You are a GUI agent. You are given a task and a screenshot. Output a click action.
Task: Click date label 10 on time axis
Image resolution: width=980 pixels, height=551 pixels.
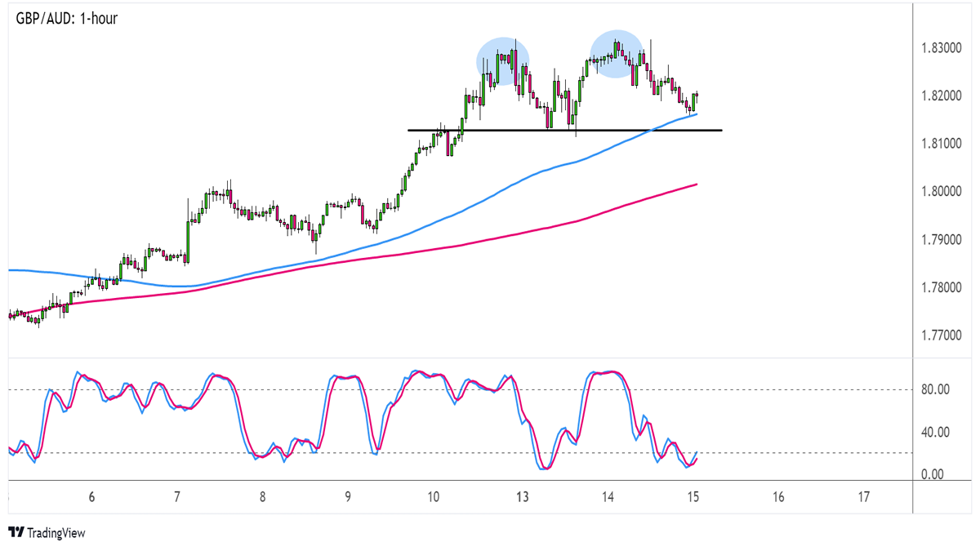pyautogui.click(x=433, y=497)
